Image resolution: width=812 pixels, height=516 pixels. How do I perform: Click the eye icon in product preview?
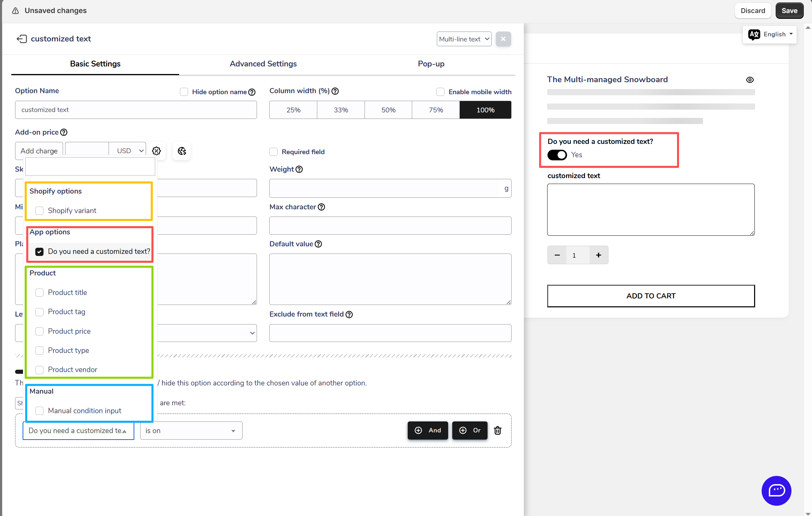point(750,80)
